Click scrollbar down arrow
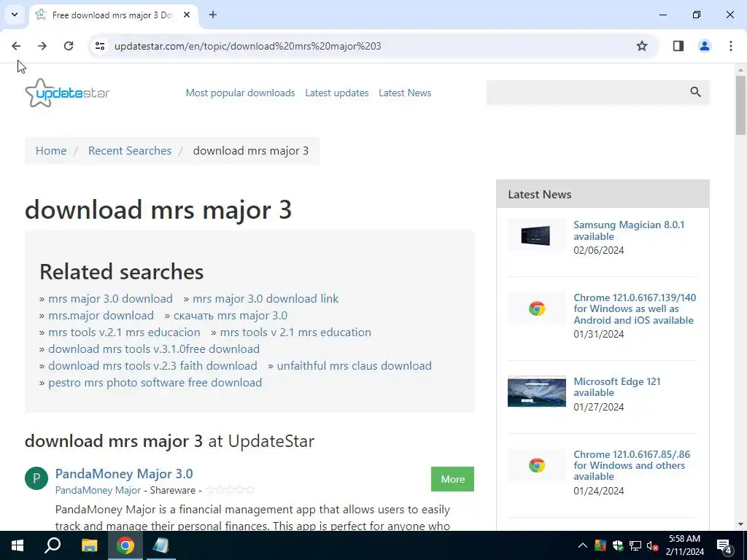 [x=740, y=524]
